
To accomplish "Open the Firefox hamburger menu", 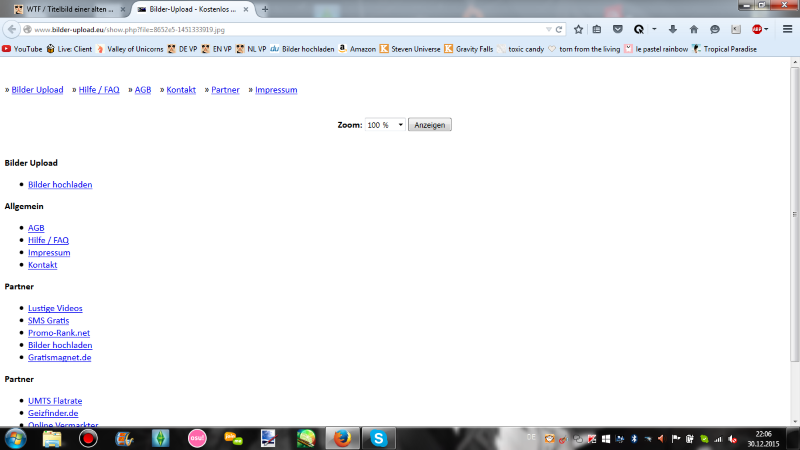I will click(x=787, y=29).
